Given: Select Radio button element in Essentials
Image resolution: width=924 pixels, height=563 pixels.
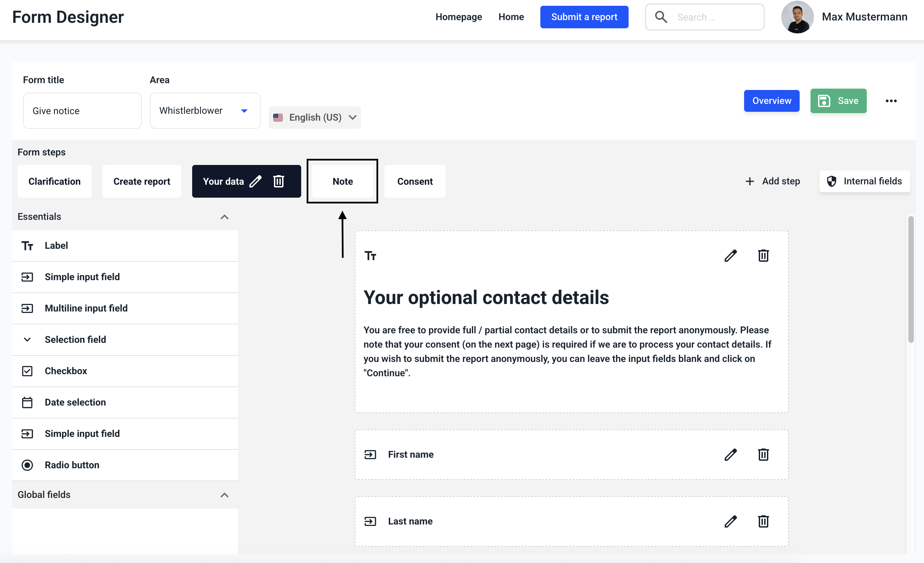Looking at the screenshot, I should 72,465.
